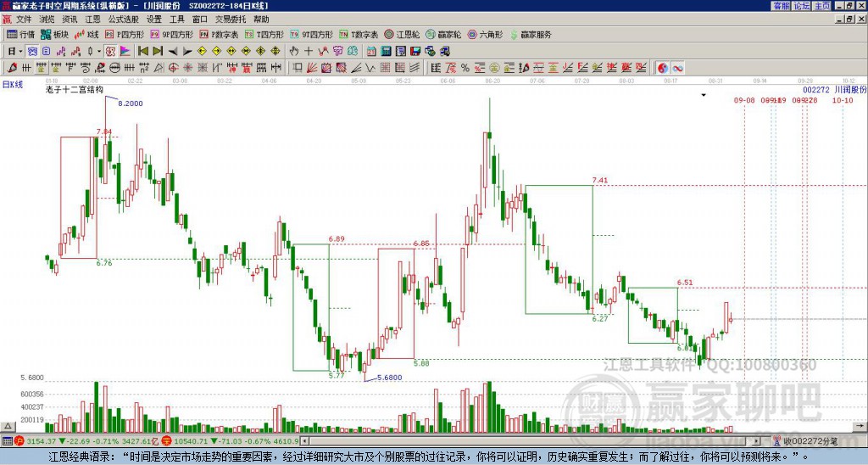Viewport: 868px width, 465px height.
Task: Step chart left with black arrow
Action: click(173, 52)
